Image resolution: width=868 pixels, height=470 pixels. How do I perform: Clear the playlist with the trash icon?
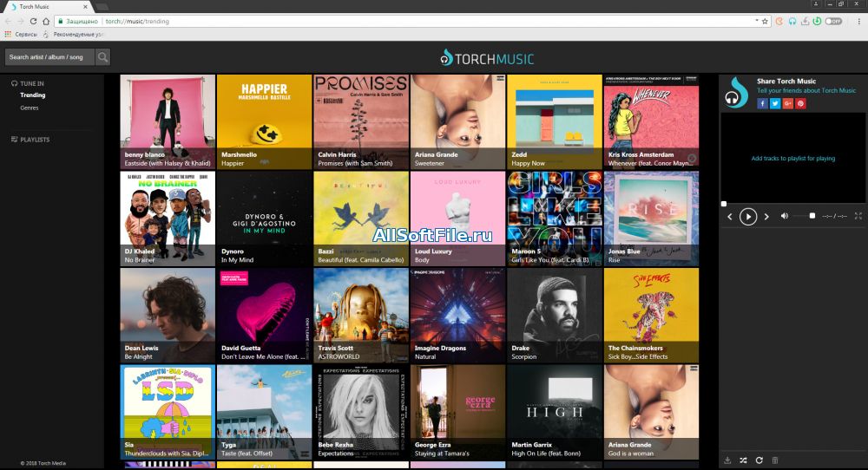click(775, 460)
